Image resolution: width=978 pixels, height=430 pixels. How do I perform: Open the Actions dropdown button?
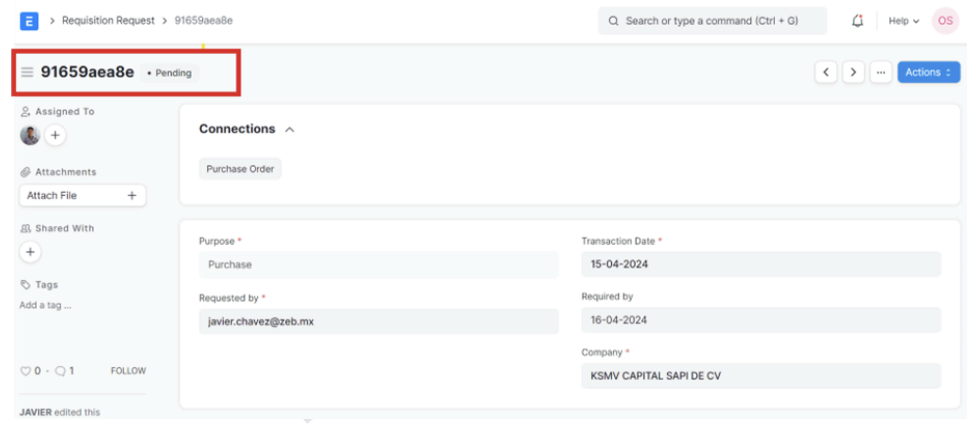(928, 72)
